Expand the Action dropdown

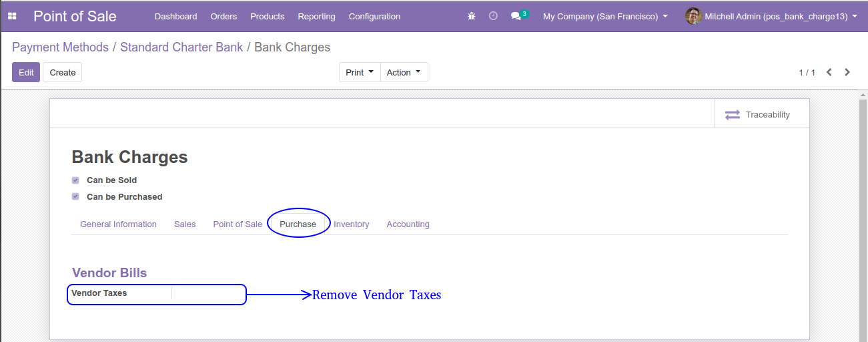(404, 72)
